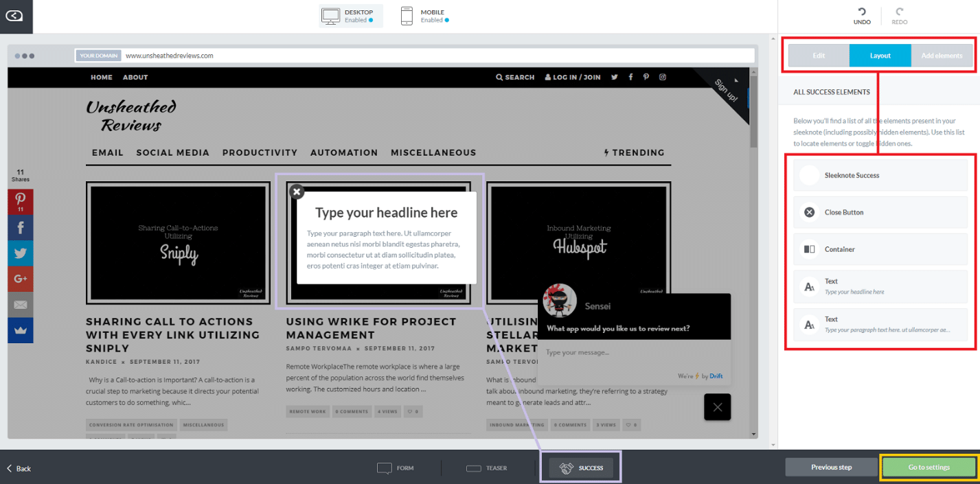Open Using Wrike for Project Management article
The height and width of the screenshot is (484, 980).
click(x=371, y=328)
